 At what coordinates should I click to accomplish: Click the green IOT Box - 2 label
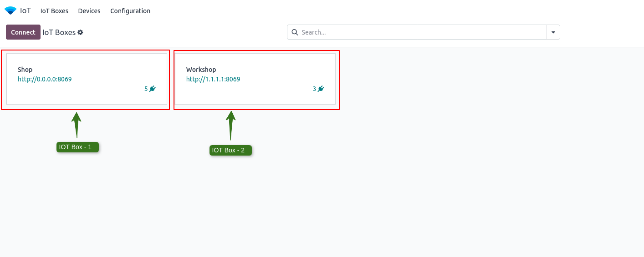[x=230, y=150]
